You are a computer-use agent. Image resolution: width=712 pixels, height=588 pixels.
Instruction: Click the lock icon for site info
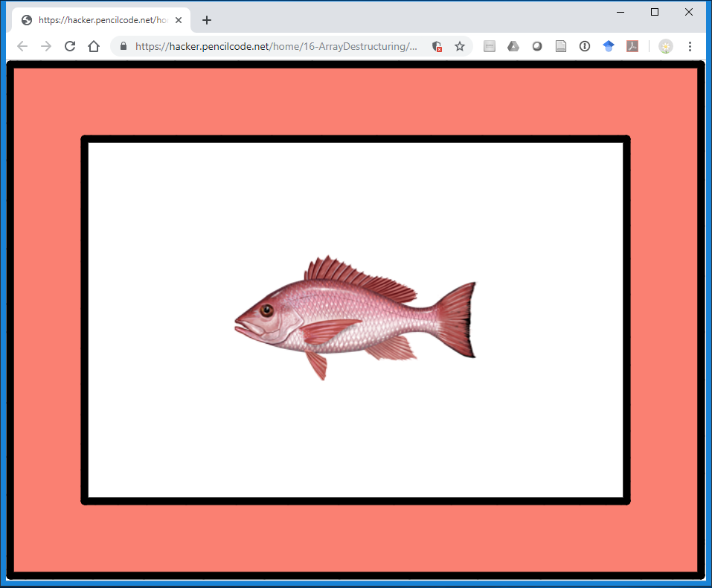pyautogui.click(x=124, y=46)
